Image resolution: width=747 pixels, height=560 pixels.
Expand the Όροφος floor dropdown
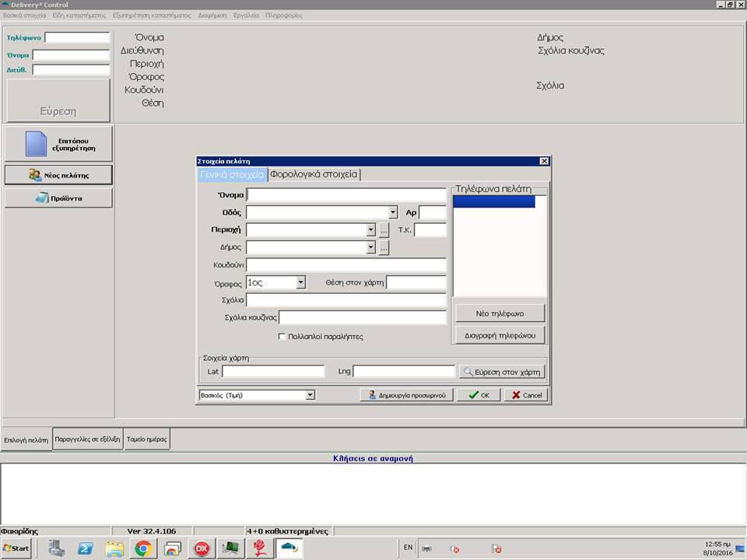coord(300,282)
